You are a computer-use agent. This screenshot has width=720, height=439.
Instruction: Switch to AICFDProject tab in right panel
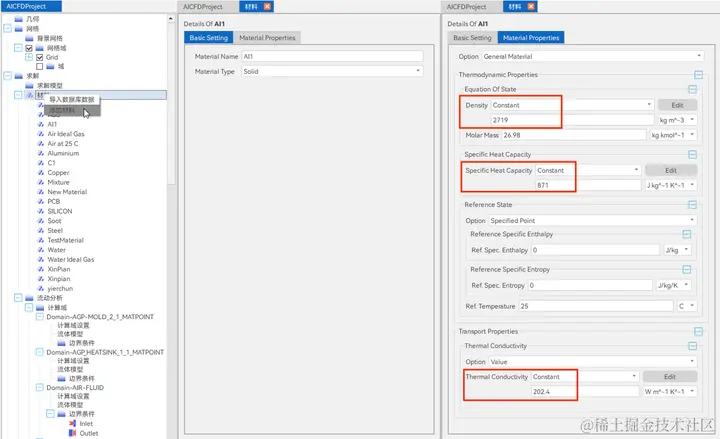pyautogui.click(x=466, y=7)
